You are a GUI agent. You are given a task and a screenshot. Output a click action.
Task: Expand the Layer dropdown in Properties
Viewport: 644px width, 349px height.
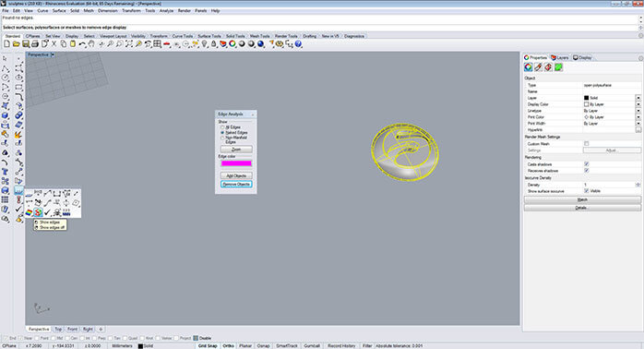(x=638, y=98)
